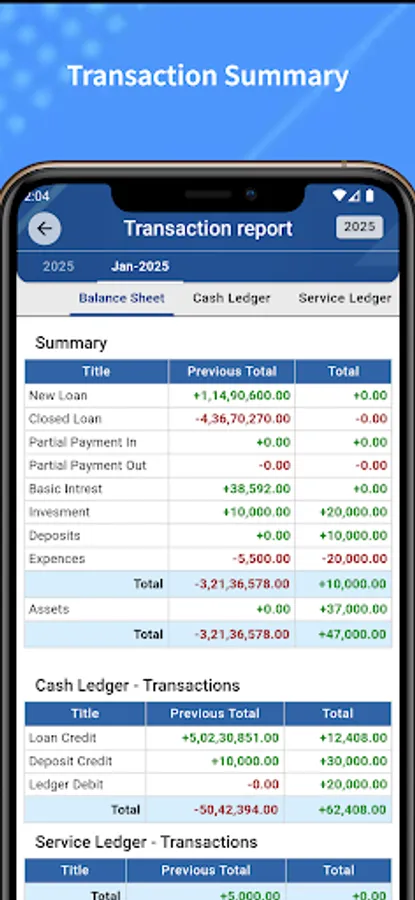Click the +38,592.00 Basic Intrest value

(x=257, y=489)
